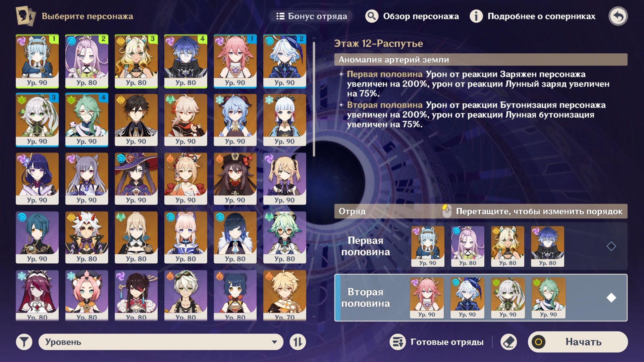Toggle sort order arrows icon
The height and width of the screenshot is (362, 644).
pos(298,342)
